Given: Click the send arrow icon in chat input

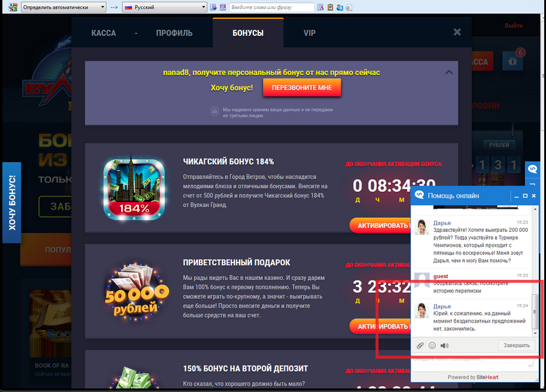Looking at the screenshot, I should pyautogui.click(x=531, y=365).
